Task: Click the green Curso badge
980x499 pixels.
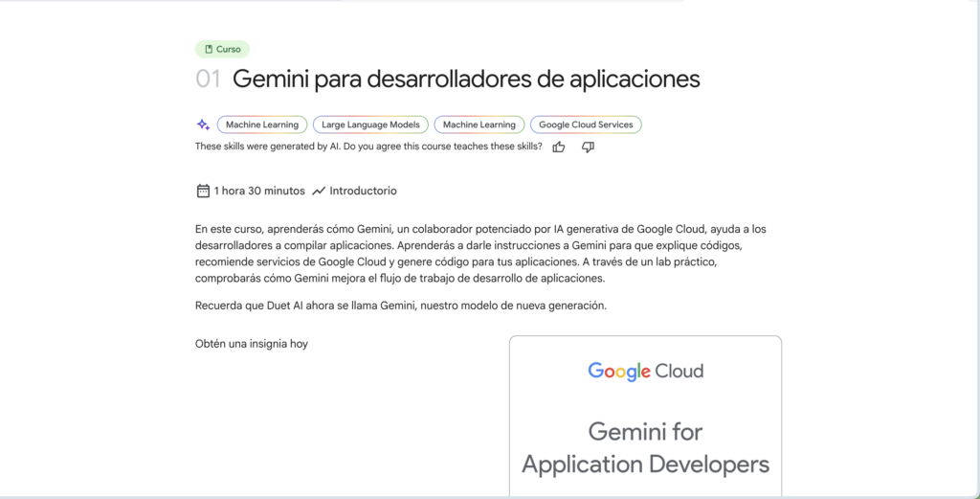Action: pyautogui.click(x=222, y=49)
